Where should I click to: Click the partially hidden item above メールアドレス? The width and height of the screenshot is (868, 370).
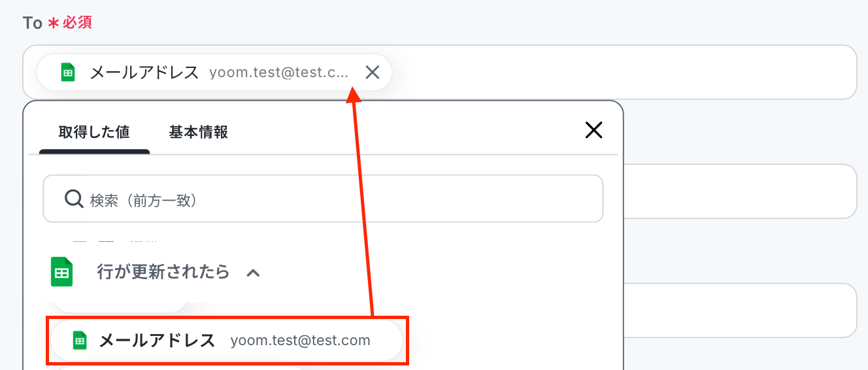pyautogui.click(x=120, y=305)
